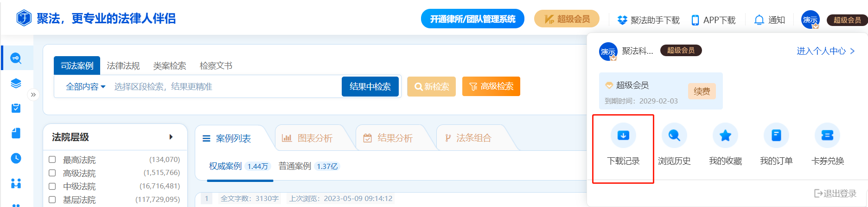Expand the left sidebar with double-arrow button
The width and height of the screenshot is (868, 207).
pos(33,95)
